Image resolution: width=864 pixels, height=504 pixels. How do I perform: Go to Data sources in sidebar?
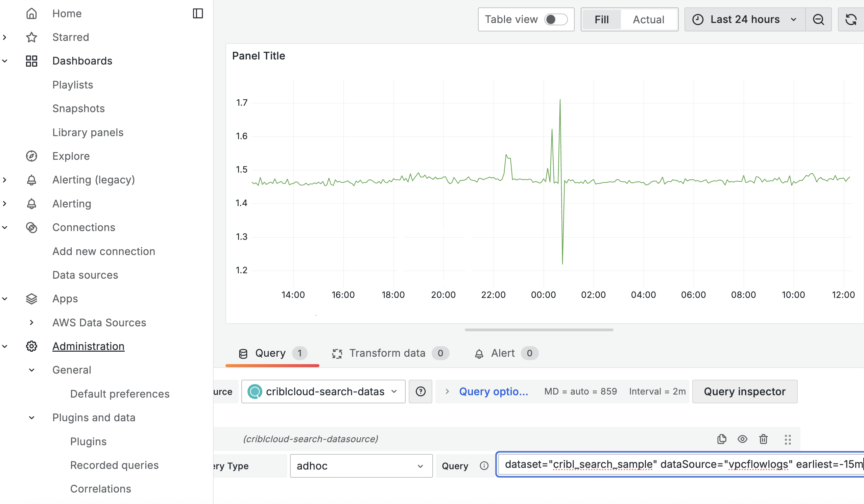coord(85,275)
